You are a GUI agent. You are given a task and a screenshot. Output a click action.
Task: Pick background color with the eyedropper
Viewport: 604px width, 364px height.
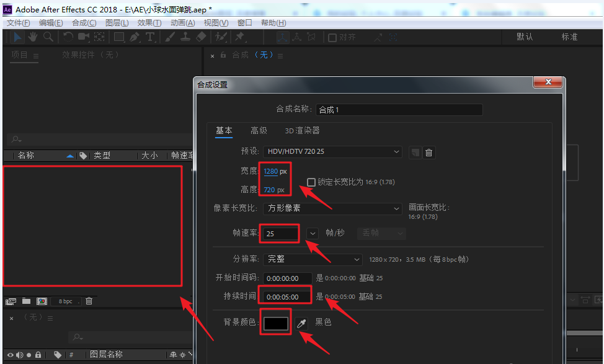tap(301, 324)
